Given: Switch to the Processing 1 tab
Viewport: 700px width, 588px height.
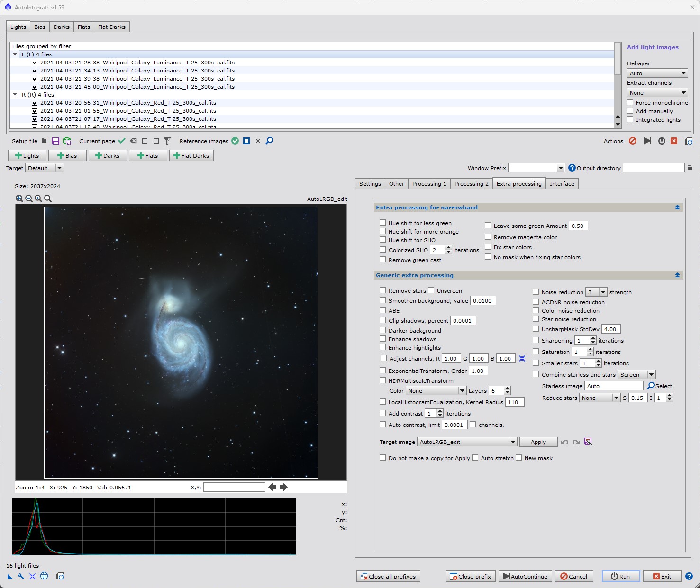Looking at the screenshot, I should point(429,184).
